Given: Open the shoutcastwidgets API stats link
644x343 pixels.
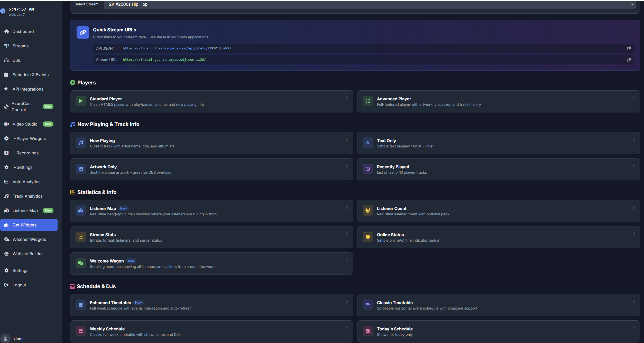Looking at the screenshot, I should (177, 48).
